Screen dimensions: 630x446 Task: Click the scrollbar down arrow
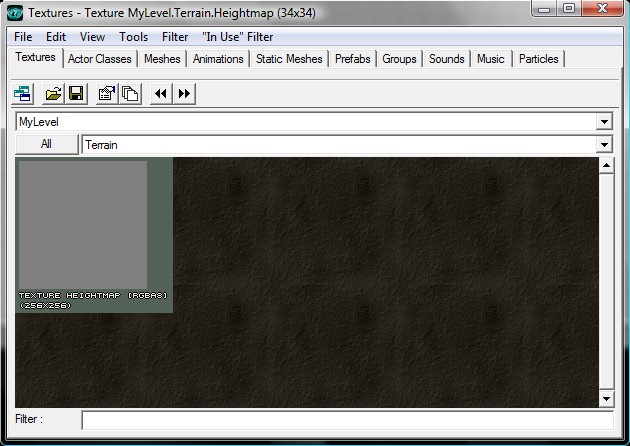[605, 399]
